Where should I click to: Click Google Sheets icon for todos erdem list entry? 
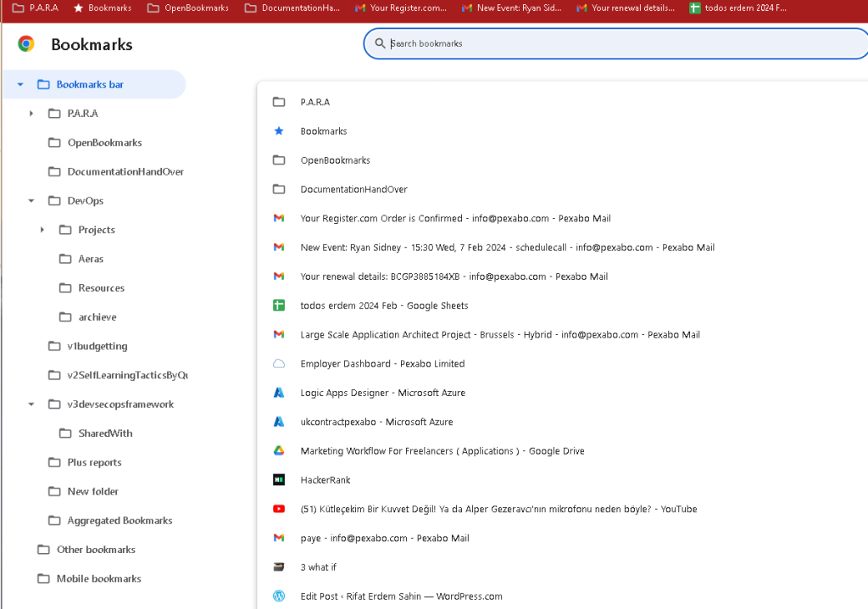[279, 305]
